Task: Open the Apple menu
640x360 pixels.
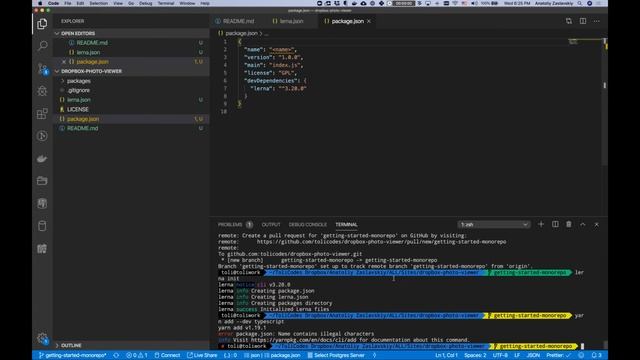Action: click(x=40, y=3)
